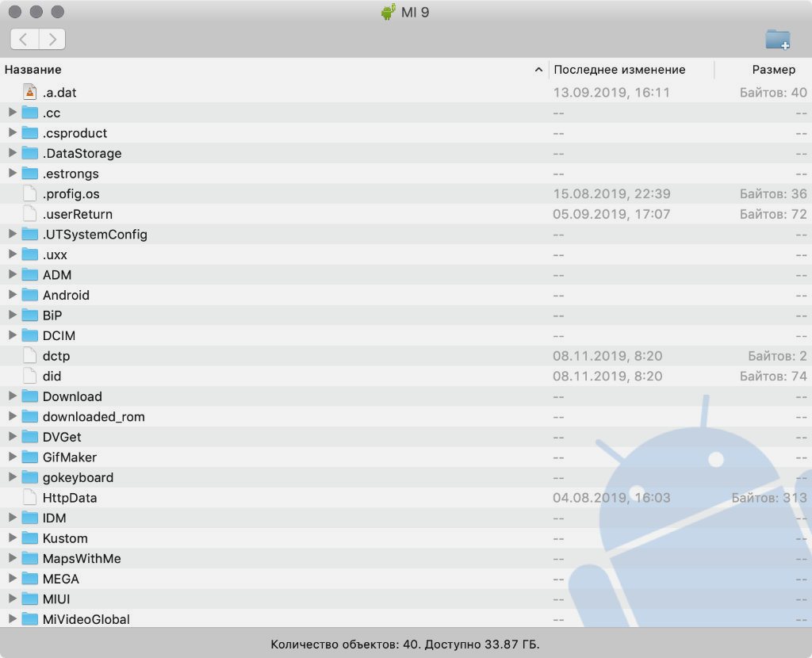The height and width of the screenshot is (658, 812).
Task: Sort by the Название column header
Action: (x=33, y=70)
